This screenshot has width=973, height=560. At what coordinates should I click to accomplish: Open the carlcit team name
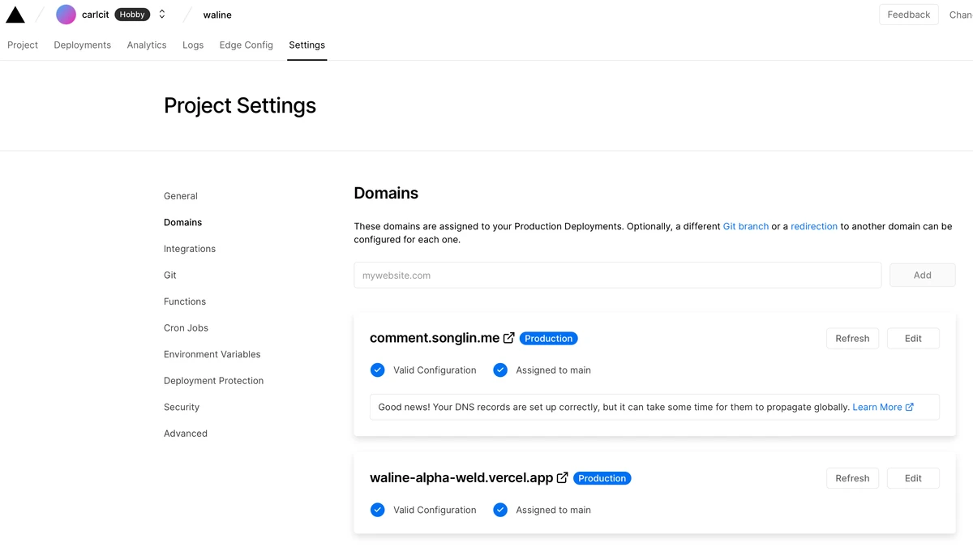[96, 15]
